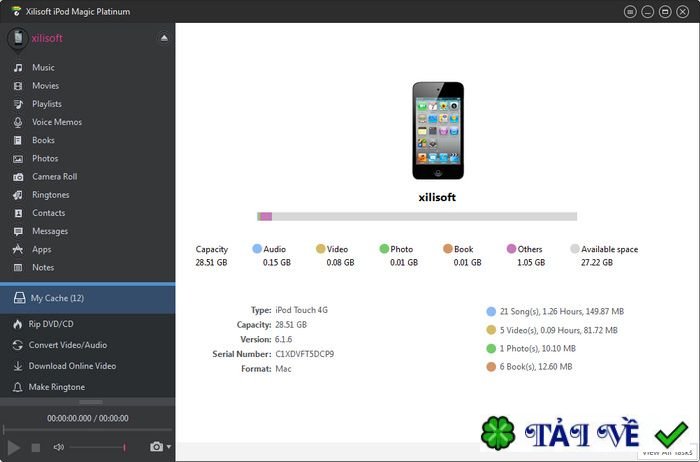Click the Download Online Video arrow icon
This screenshot has width=700, height=462.
[x=18, y=366]
